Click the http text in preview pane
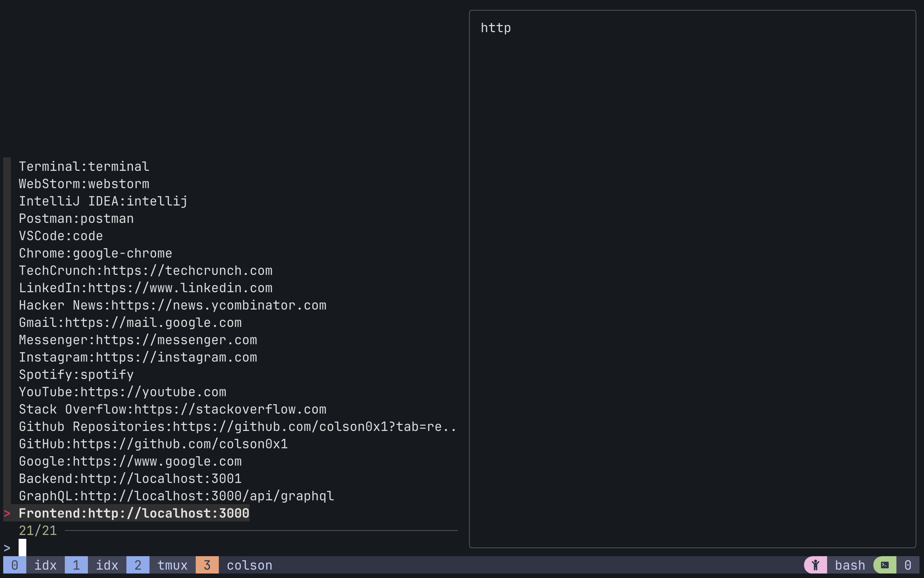Viewport: 924px width, 578px height. click(x=496, y=28)
